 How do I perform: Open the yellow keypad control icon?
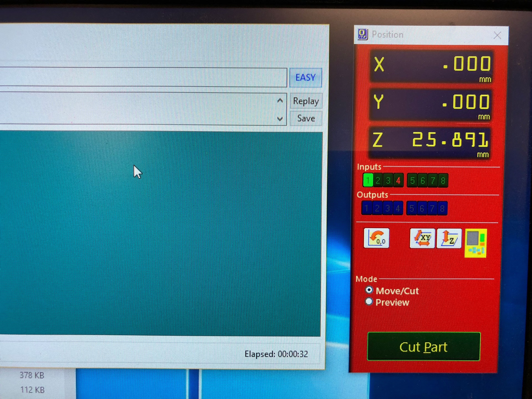(475, 243)
